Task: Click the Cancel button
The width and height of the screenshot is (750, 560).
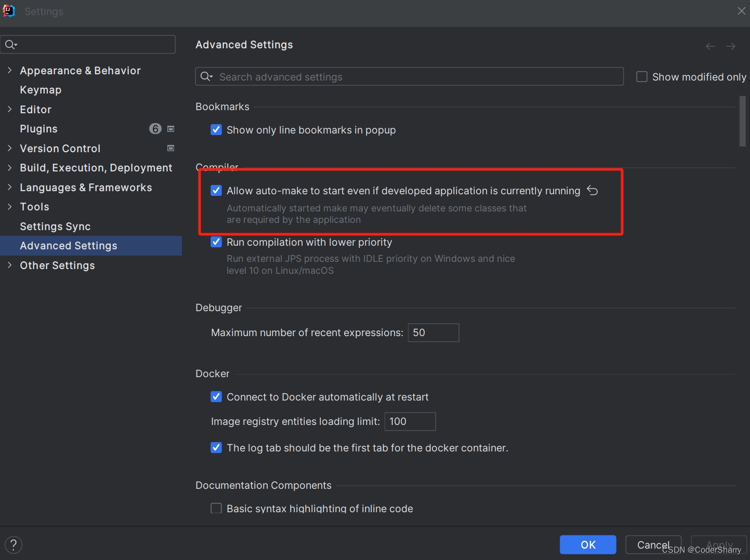Action: (x=653, y=545)
